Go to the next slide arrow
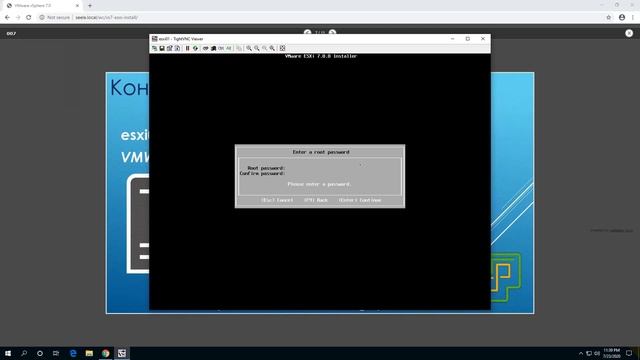 click(332, 32)
